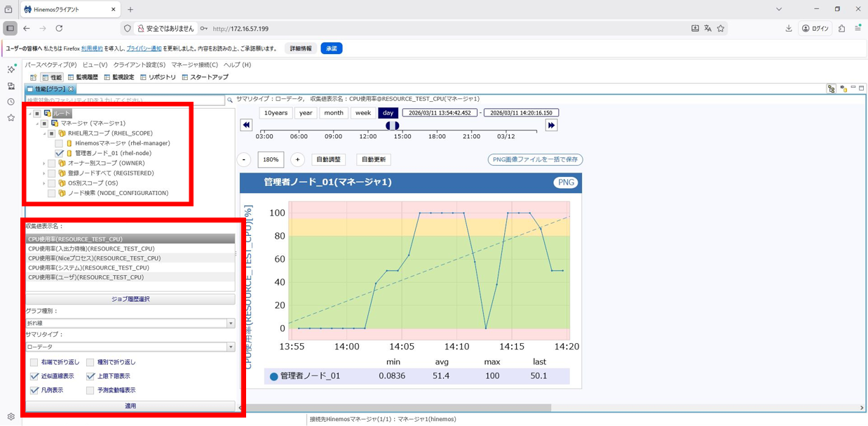Click the search magnifier icon beside facility field

click(229, 100)
